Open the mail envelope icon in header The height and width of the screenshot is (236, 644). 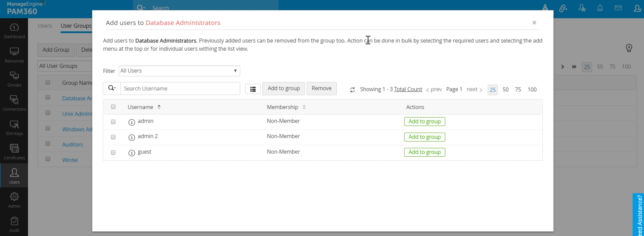click(618, 8)
